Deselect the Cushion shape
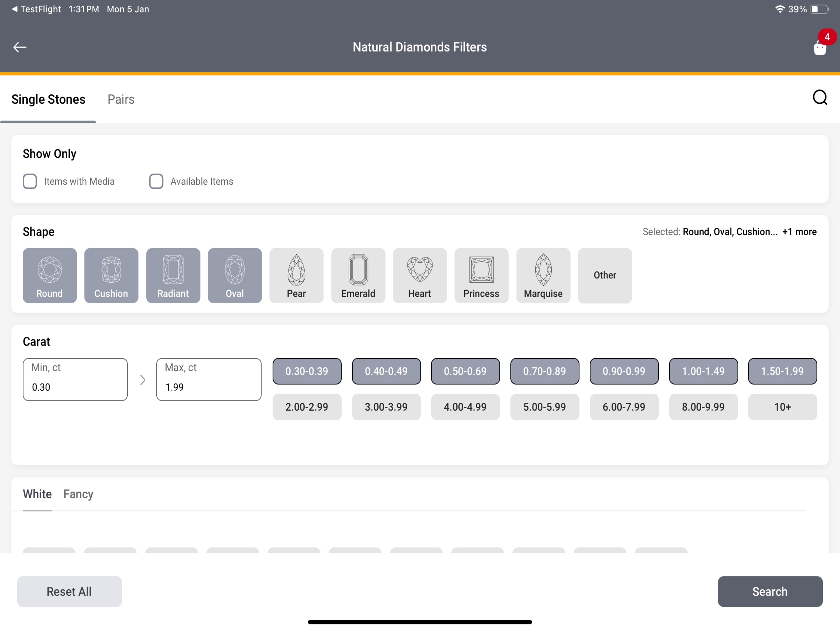The width and height of the screenshot is (840, 630). click(x=111, y=276)
